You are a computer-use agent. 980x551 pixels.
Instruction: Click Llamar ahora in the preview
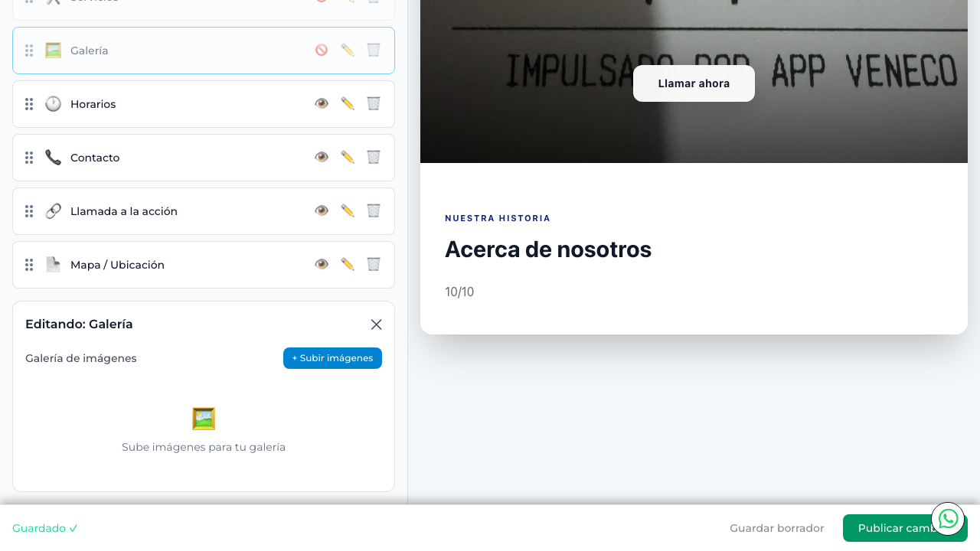pos(694,83)
